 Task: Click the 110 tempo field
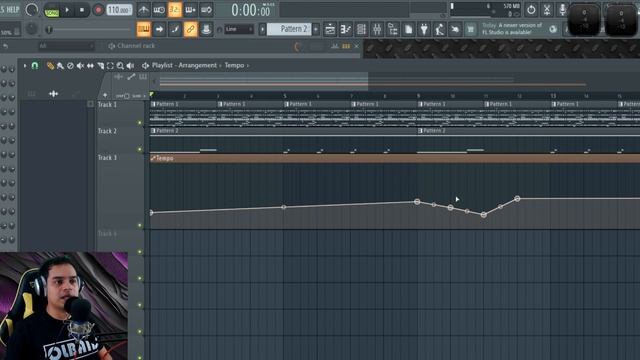(119, 10)
